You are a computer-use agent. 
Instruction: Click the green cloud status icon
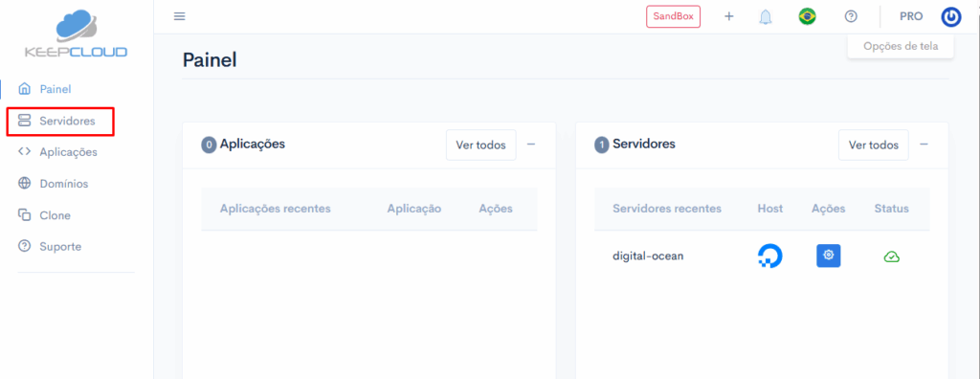pyautogui.click(x=892, y=256)
